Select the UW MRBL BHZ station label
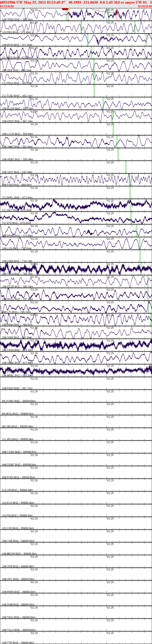Viewport: 152px width, 644px height. [18, 376]
